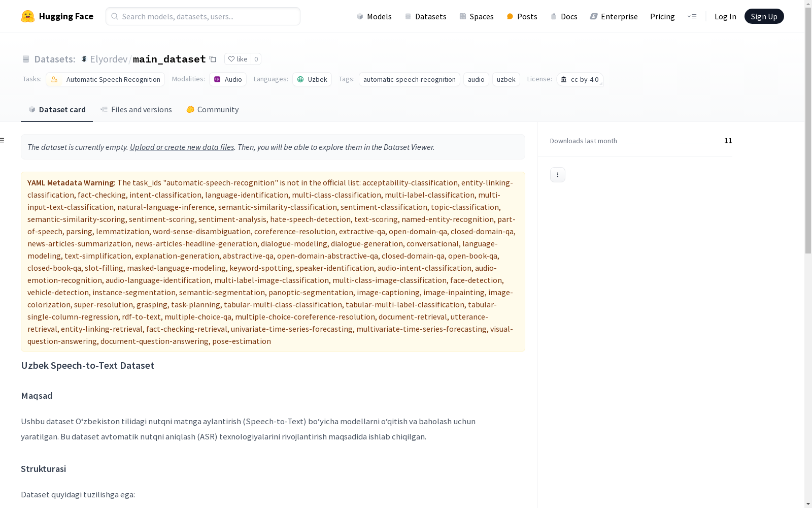812x508 pixels.
Task: Click the search models input field
Action: [203, 16]
